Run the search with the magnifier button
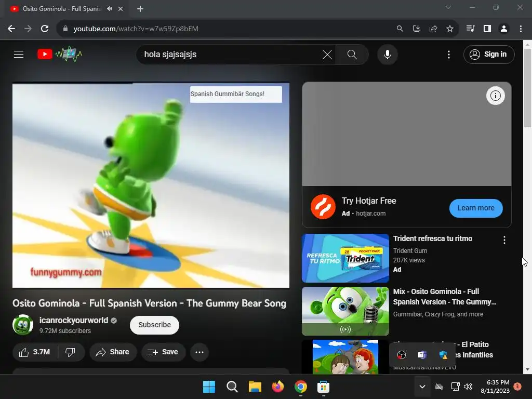 coord(352,54)
